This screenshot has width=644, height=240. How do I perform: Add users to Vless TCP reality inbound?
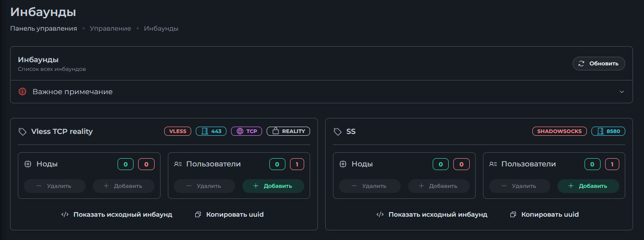pyautogui.click(x=273, y=186)
